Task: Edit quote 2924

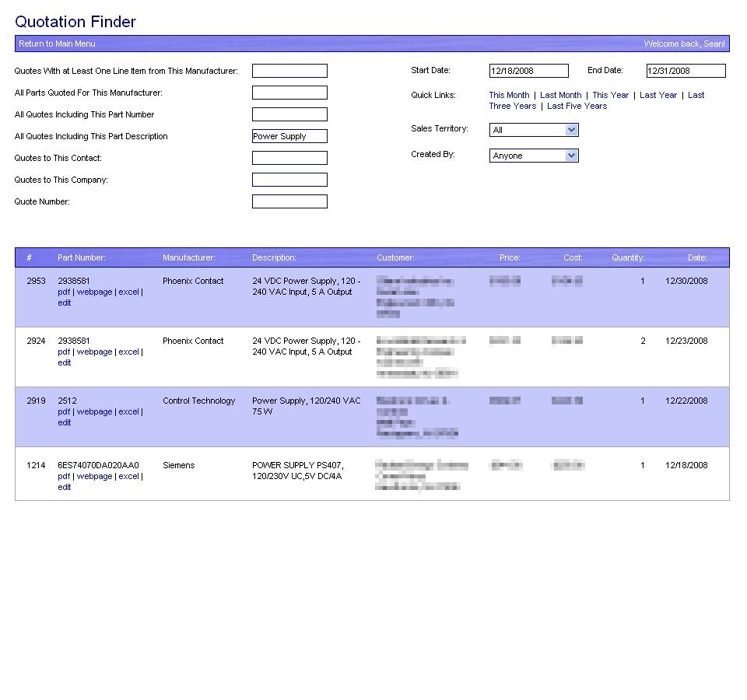Action: click(65, 363)
